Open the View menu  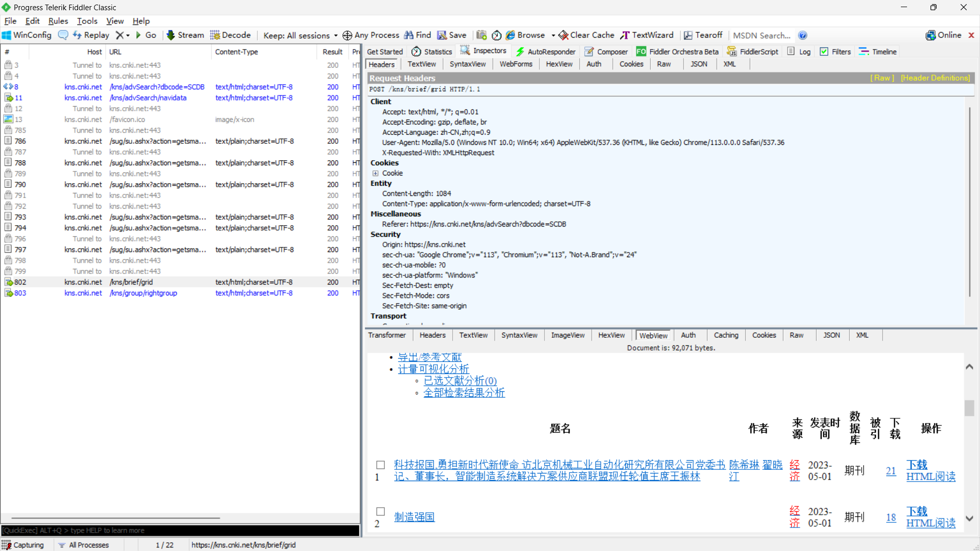[x=115, y=21]
